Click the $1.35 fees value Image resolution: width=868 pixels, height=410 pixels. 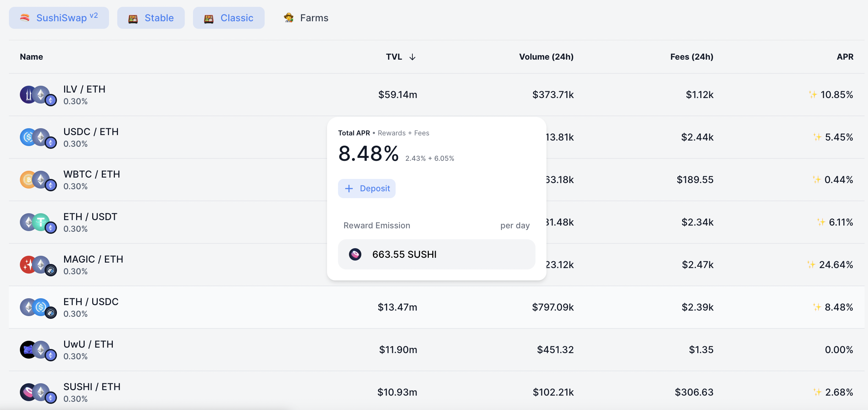click(x=701, y=350)
